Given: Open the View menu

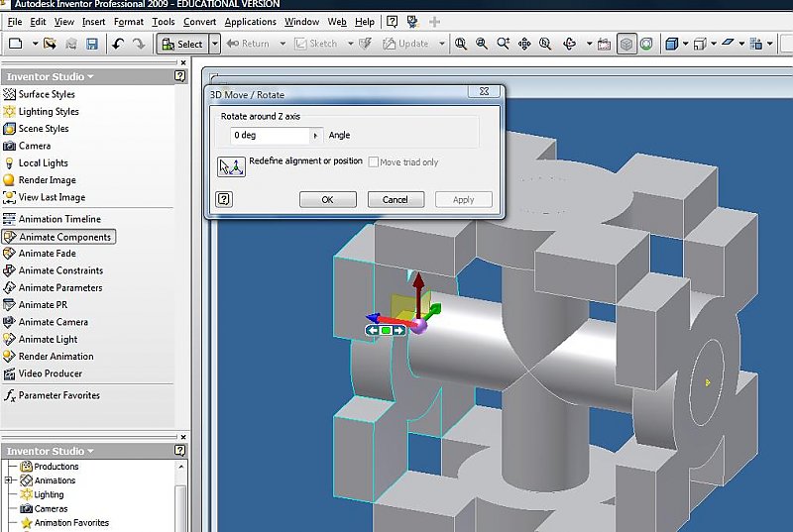Looking at the screenshot, I should click(64, 22).
